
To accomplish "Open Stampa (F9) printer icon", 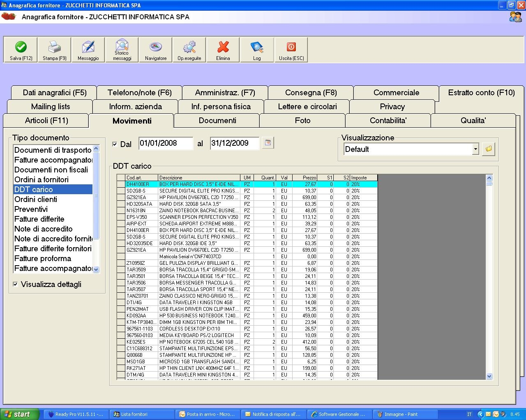I will coord(54,50).
